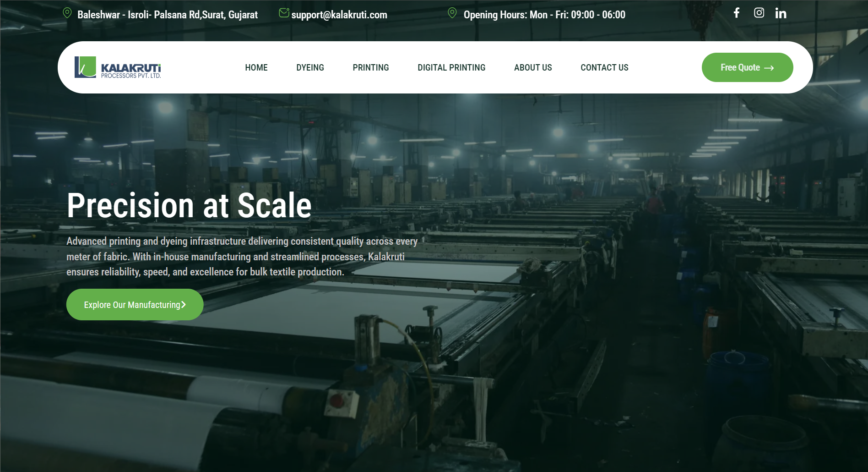The image size is (868, 472).
Task: Open the Instagram social icon
Action: point(759,13)
